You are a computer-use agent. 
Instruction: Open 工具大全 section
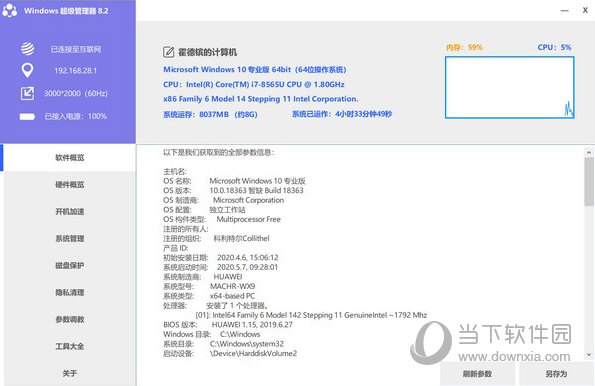(69, 346)
